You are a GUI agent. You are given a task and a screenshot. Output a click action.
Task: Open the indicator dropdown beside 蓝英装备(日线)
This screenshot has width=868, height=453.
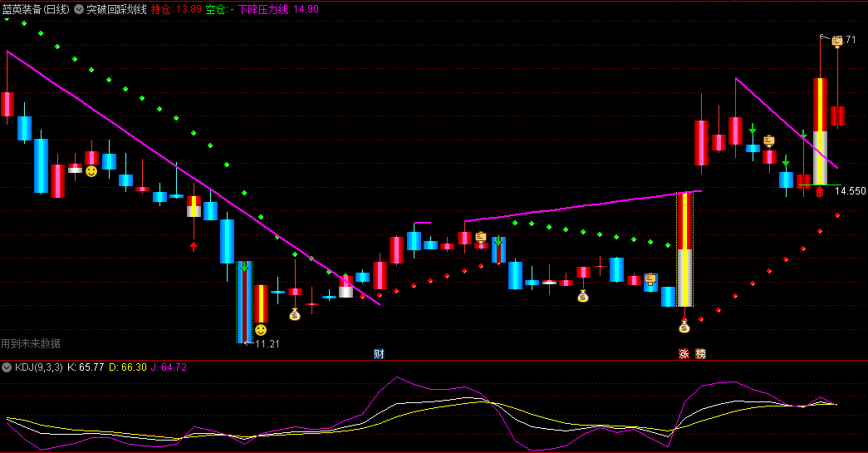79,9
